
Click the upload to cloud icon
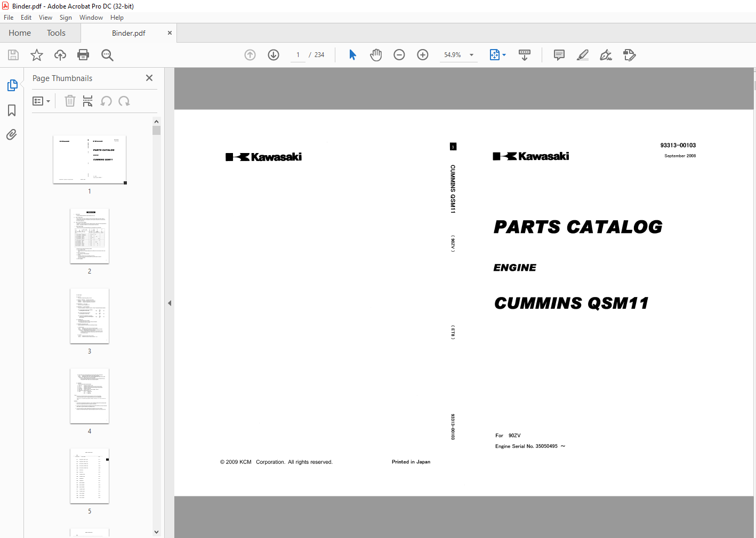pos(60,55)
